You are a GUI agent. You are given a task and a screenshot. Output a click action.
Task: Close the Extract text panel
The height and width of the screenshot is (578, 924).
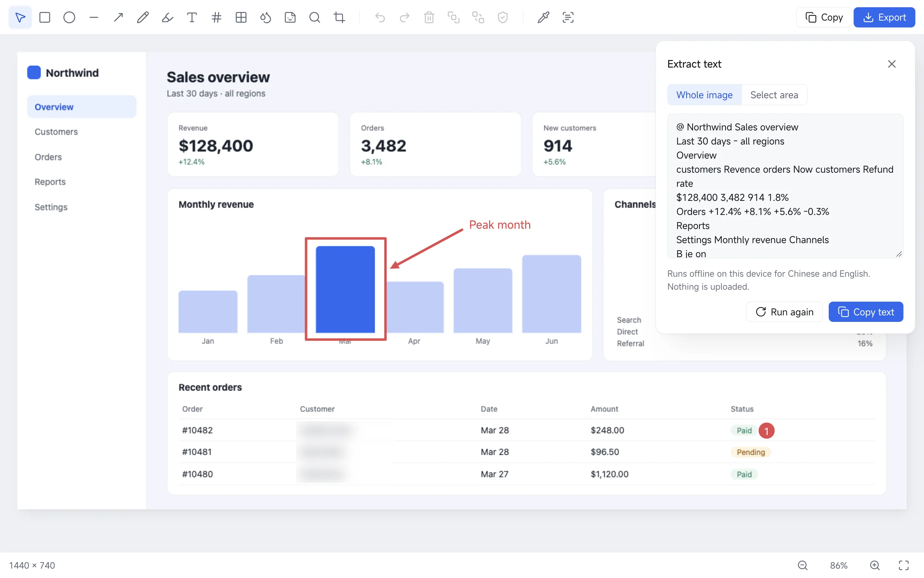tap(892, 64)
